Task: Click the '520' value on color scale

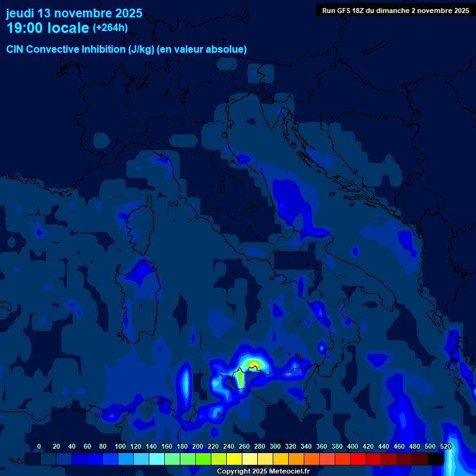Action: pyautogui.click(x=446, y=446)
